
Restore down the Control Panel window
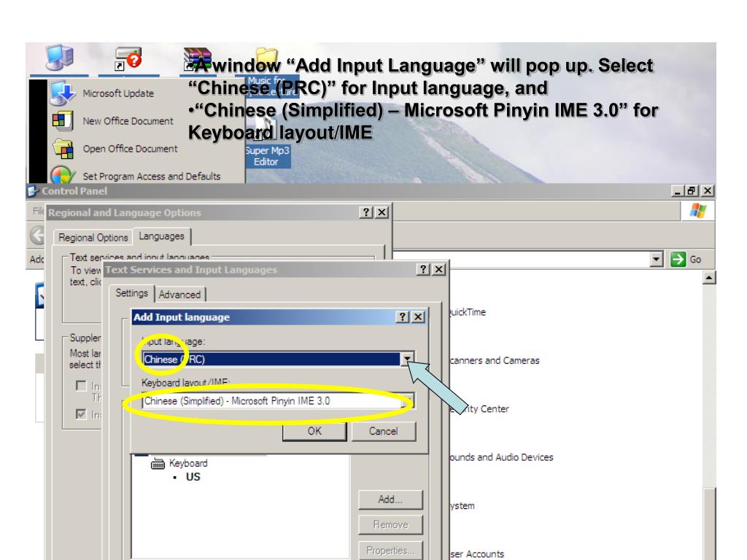692,191
